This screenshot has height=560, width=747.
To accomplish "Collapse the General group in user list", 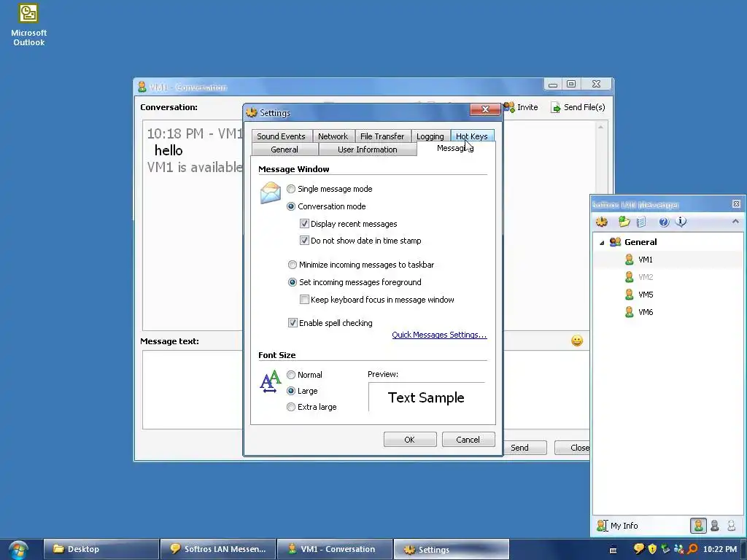I will (602, 243).
